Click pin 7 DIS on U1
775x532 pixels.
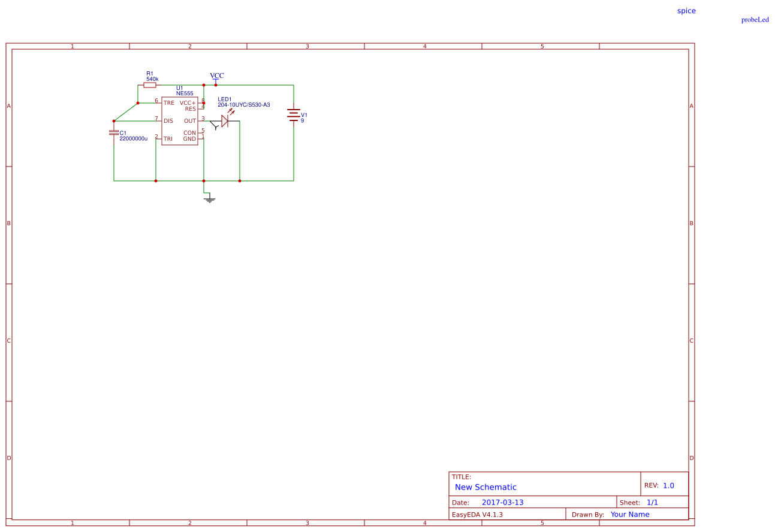159,120
